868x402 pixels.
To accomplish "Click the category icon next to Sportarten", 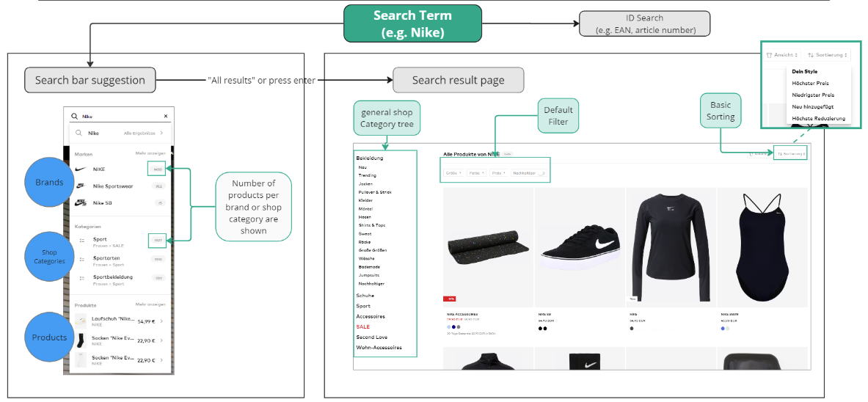I will [x=82, y=259].
